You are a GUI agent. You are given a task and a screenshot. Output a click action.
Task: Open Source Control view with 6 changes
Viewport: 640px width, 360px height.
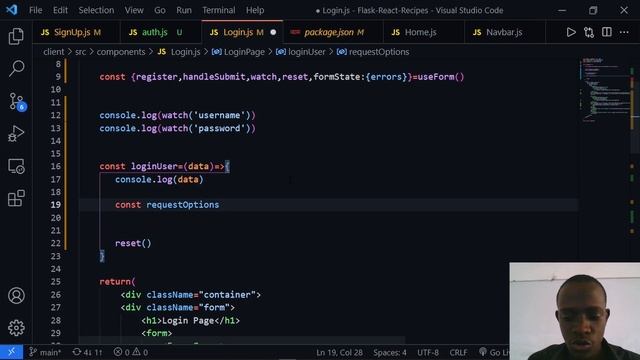tap(16, 101)
